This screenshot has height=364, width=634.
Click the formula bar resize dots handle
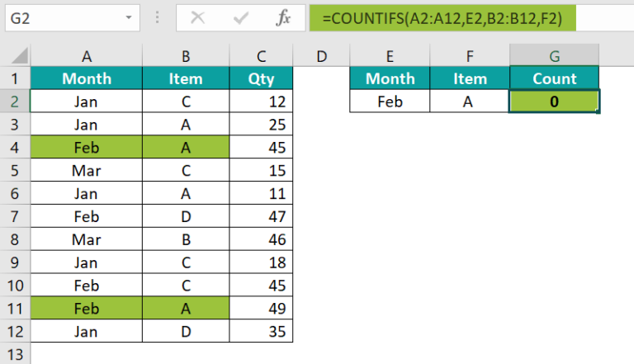coord(158,17)
